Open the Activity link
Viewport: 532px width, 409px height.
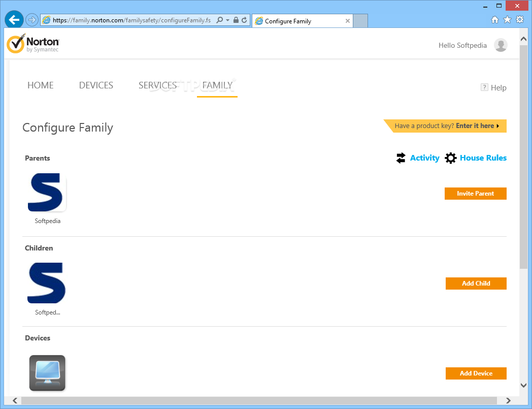tap(424, 158)
